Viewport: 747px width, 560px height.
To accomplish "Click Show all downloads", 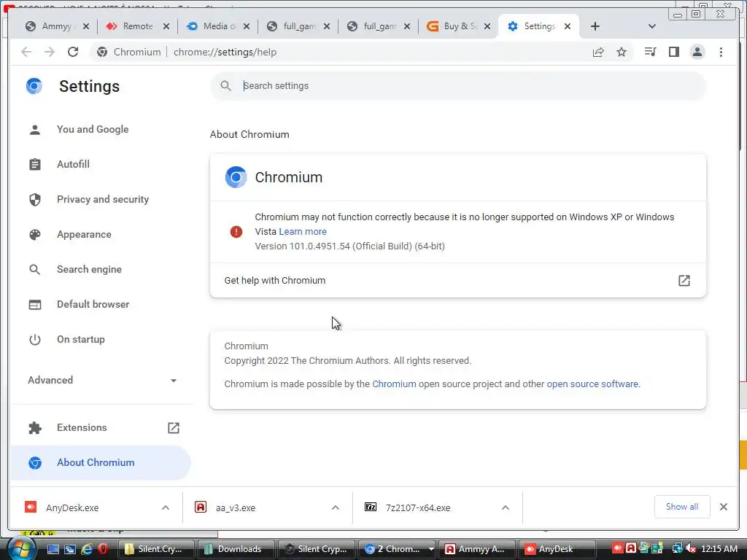I will (x=682, y=507).
